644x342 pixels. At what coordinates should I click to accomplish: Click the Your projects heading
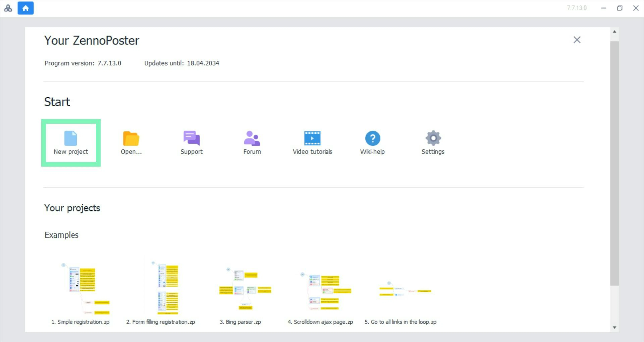click(72, 208)
